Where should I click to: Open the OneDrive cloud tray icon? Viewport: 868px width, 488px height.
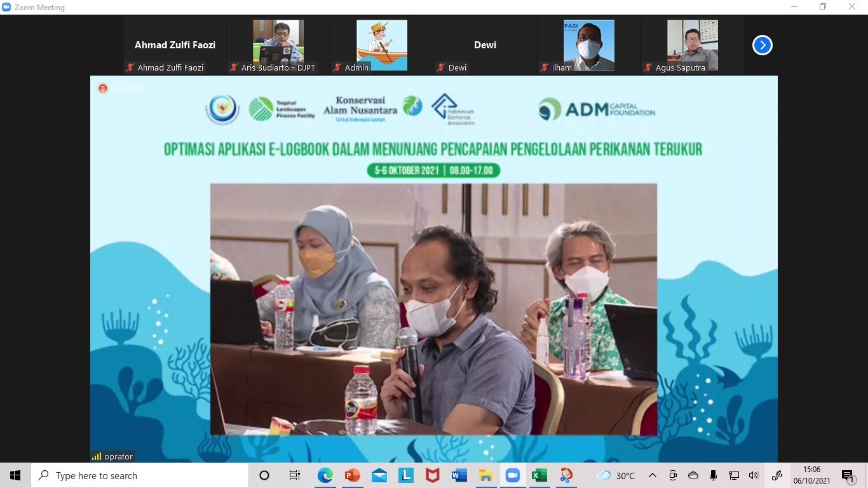pos(693,475)
